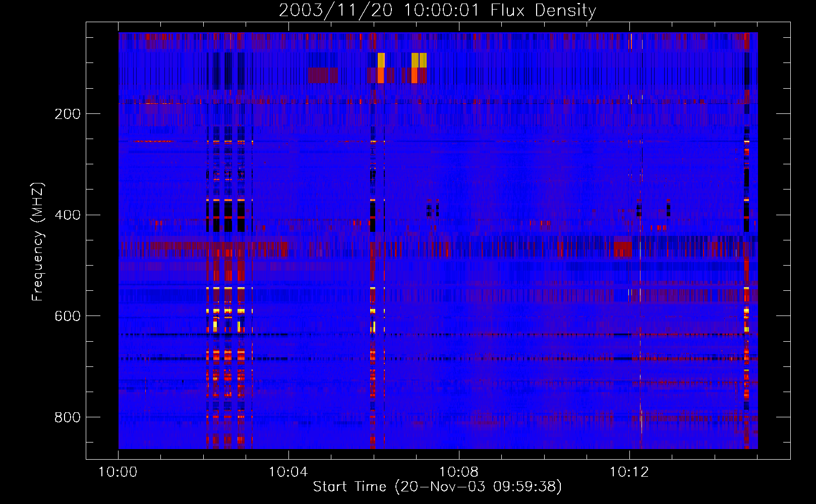Click the 10:04 time tick label

tap(288, 472)
